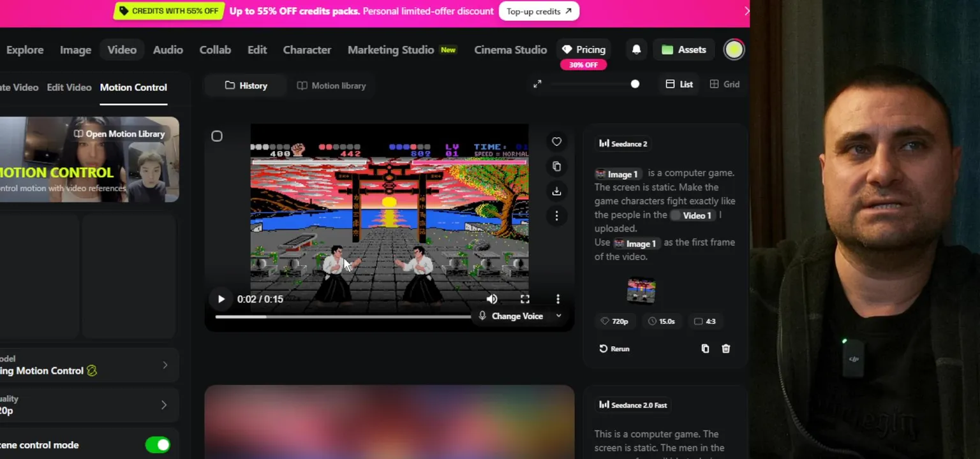
Task: Switch to List view
Action: tap(679, 84)
